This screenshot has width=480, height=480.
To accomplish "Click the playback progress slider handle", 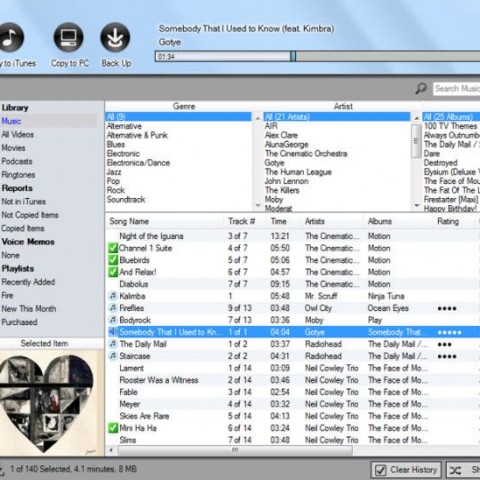I will [293, 56].
